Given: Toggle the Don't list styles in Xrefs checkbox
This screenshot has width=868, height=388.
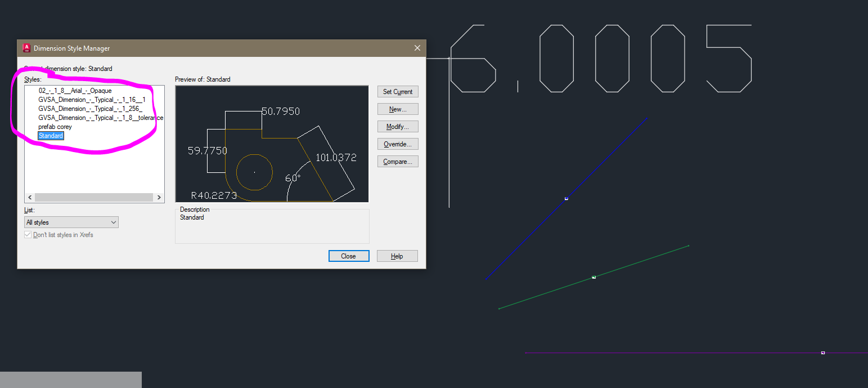Looking at the screenshot, I should [28, 234].
